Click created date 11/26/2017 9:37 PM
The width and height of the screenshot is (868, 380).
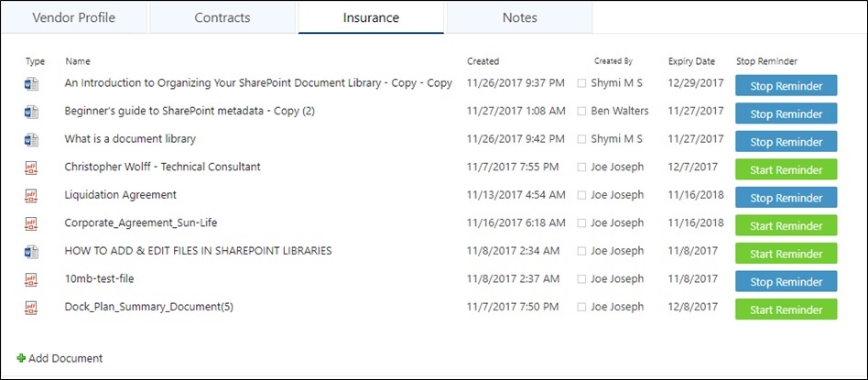[515, 83]
